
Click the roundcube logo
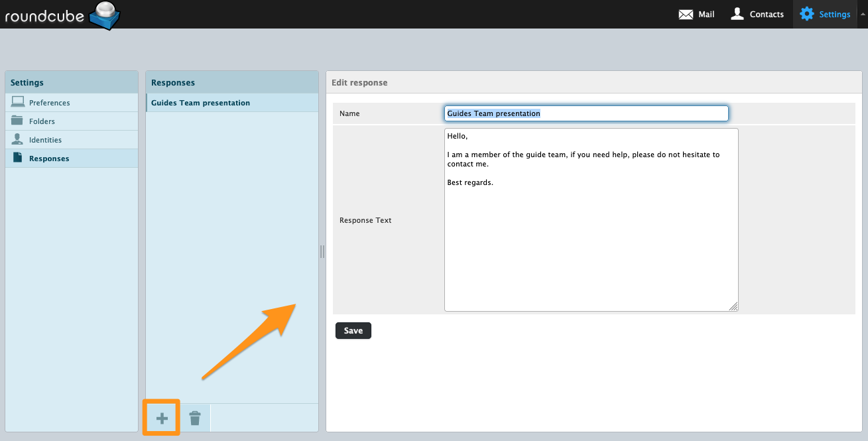click(62, 15)
